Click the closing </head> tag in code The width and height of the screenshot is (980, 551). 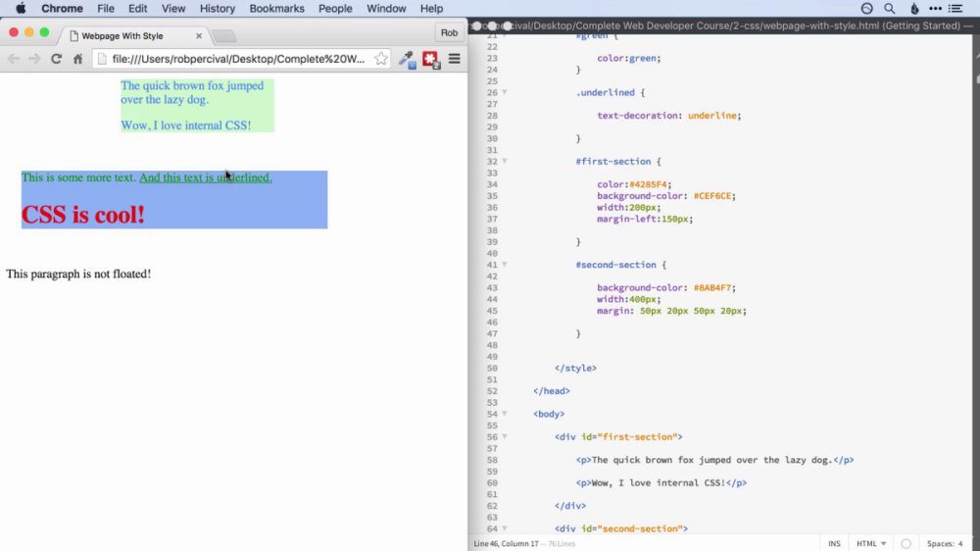551,391
